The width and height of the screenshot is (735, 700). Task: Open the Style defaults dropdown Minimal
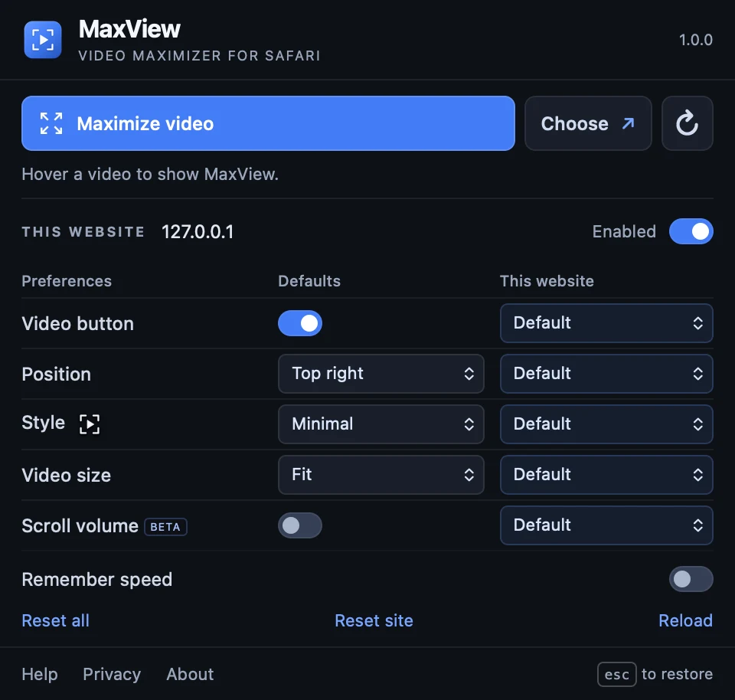coord(381,424)
